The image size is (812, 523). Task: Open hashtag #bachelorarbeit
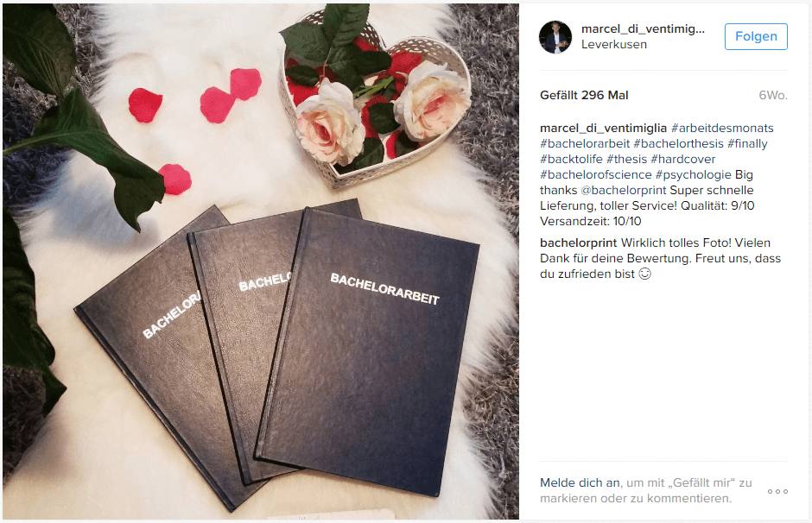point(585,144)
